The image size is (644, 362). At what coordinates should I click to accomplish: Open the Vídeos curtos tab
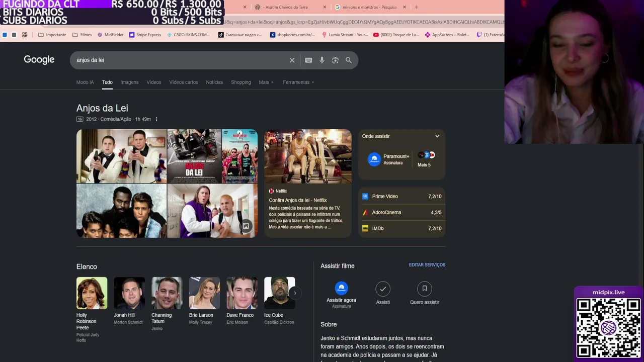[x=184, y=82]
